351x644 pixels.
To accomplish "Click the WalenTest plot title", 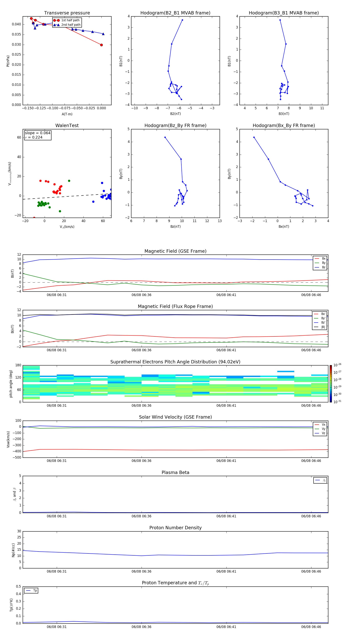I will pos(67,125).
